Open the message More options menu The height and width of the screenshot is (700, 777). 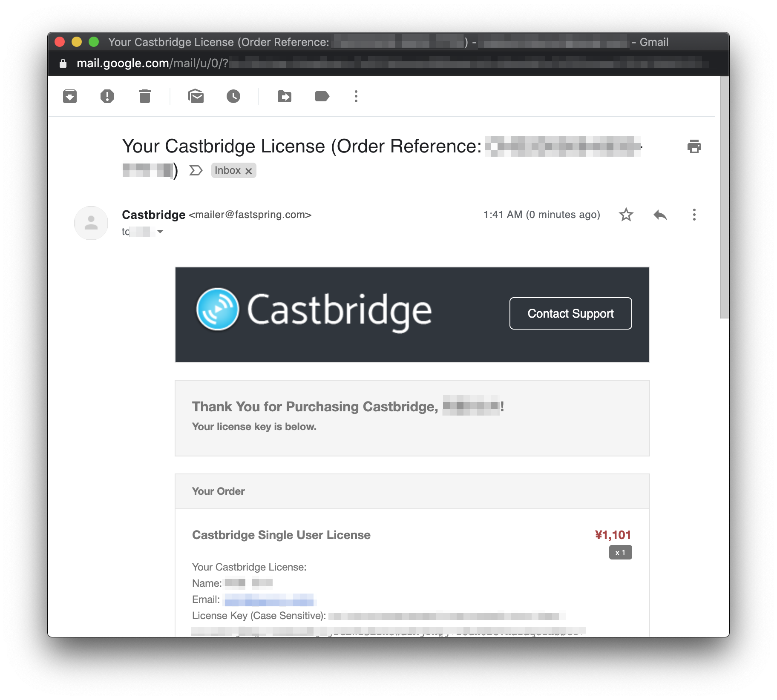click(694, 215)
